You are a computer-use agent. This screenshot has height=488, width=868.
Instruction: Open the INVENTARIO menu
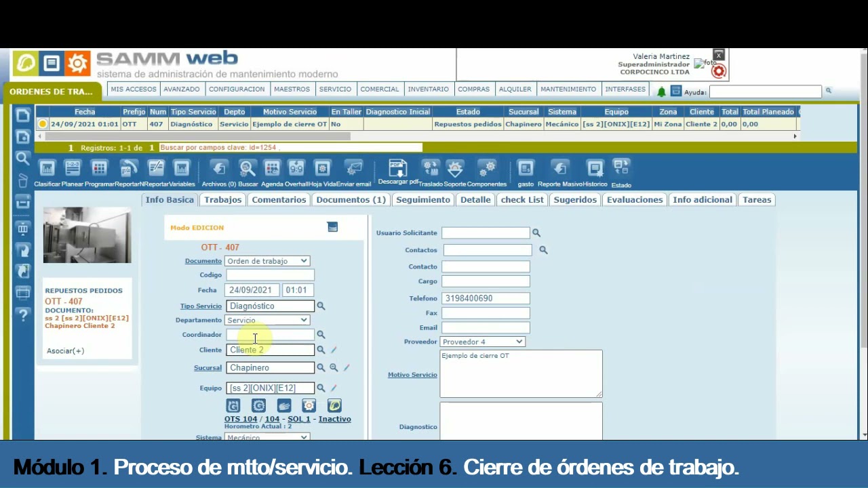tap(428, 89)
